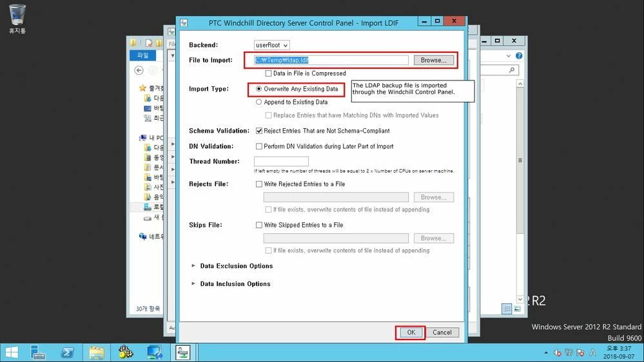Viewport: 644px width, 362px height.
Task: Cancel the Import LDIF dialog
Action: 442,332
